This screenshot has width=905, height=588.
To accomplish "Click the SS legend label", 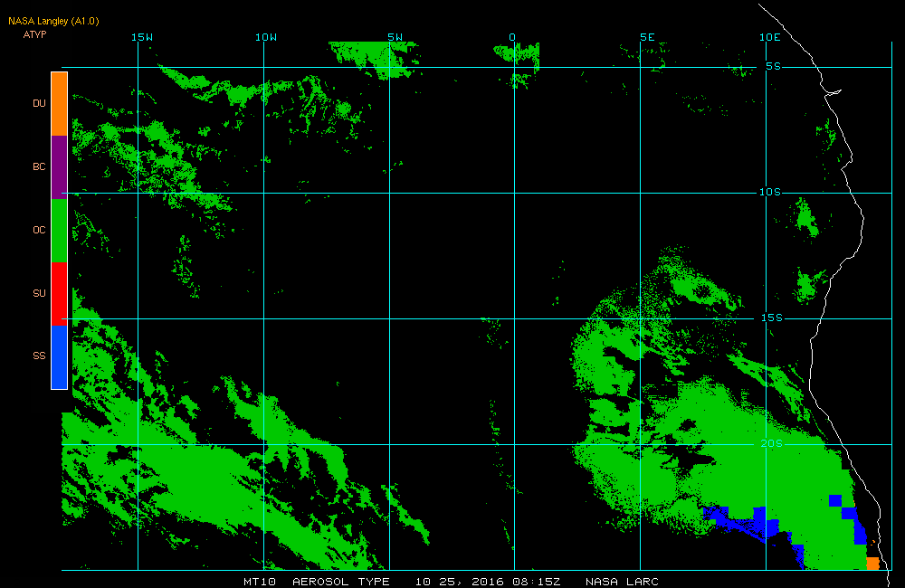I will [x=39, y=356].
